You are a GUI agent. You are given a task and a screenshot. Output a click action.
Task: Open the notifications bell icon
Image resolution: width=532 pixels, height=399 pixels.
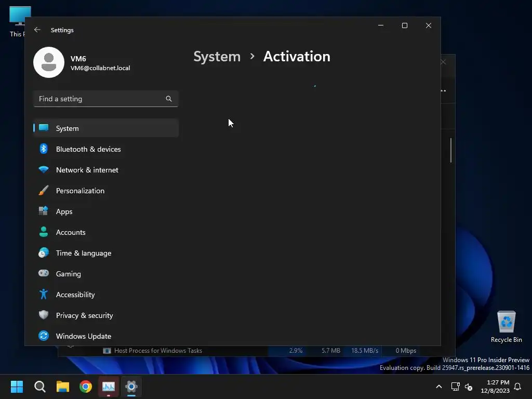[x=518, y=387]
